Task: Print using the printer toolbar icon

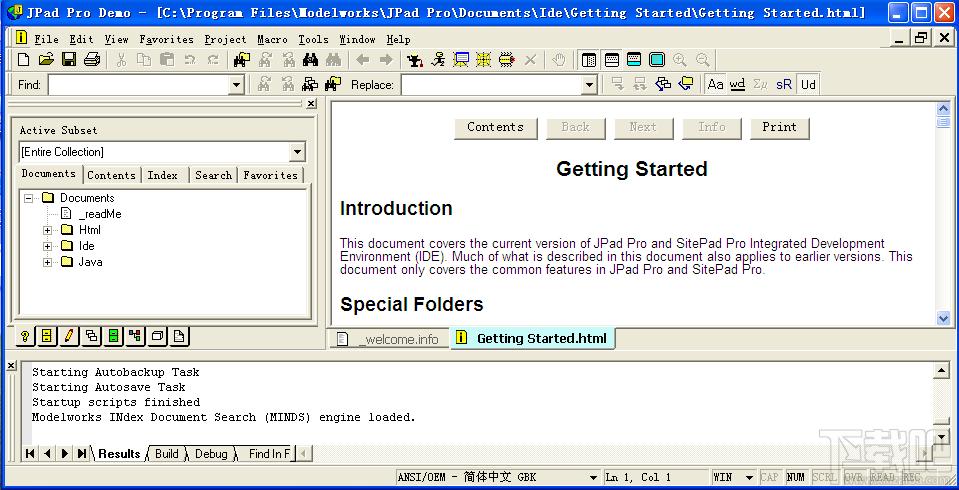Action: (92, 59)
